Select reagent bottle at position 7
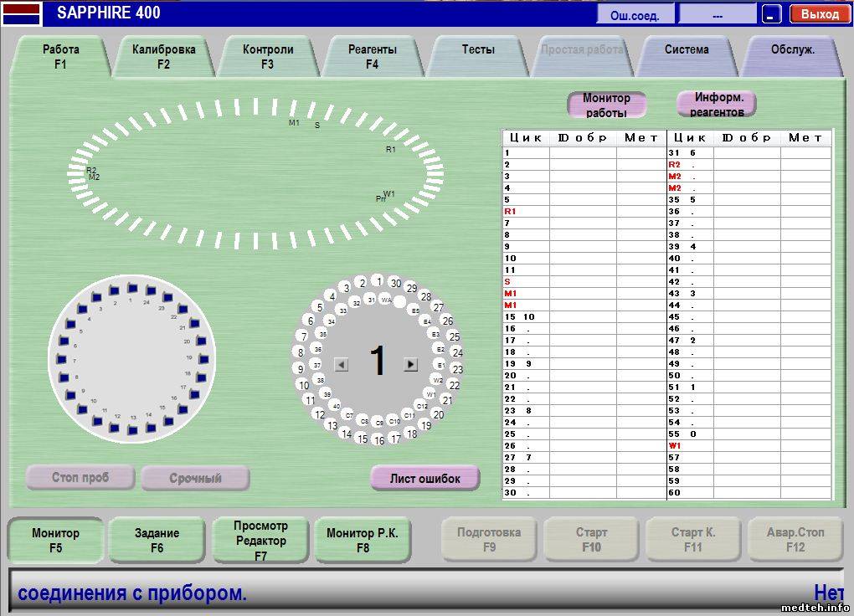Screen dimensions: 854x616 61,360
